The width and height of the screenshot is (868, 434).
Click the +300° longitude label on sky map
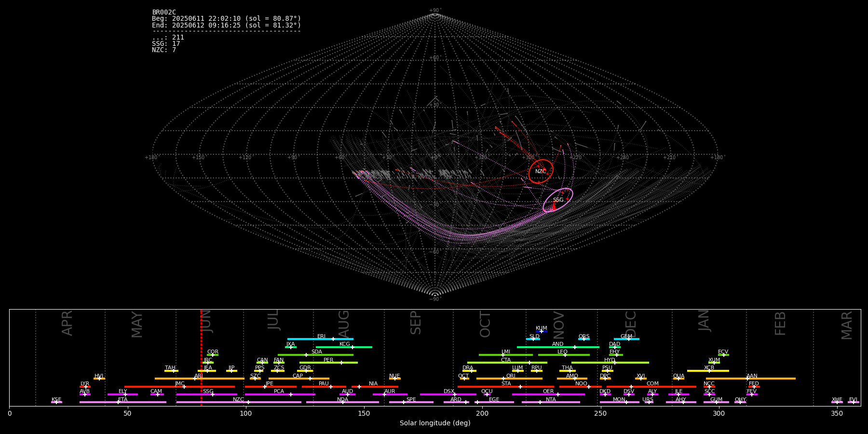529,158
